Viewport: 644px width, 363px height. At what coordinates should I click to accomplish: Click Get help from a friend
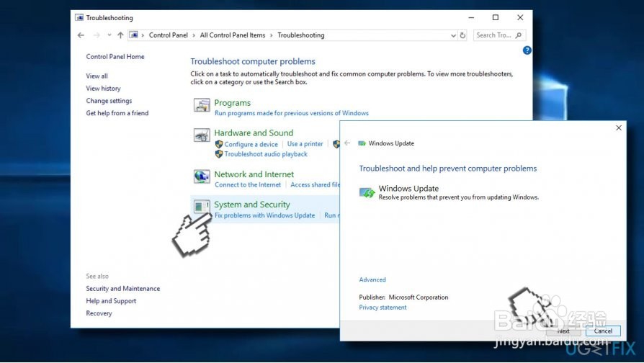[x=117, y=113]
